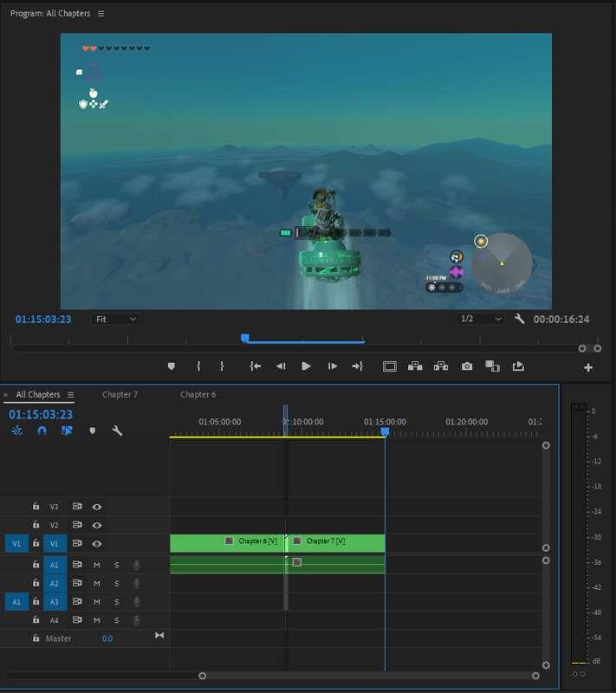The height and width of the screenshot is (693, 616).
Task: Select the Chapter 7 [V] clip
Action: coord(336,543)
